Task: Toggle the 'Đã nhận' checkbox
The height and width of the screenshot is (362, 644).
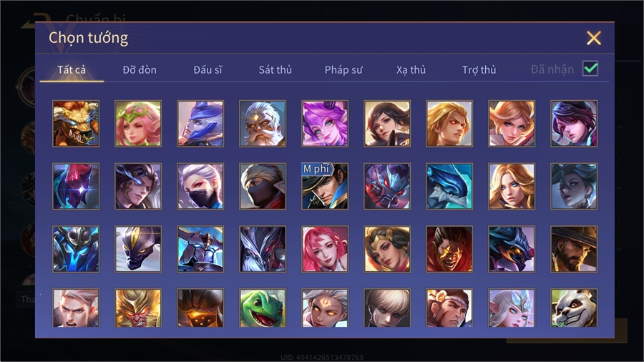Action: pyautogui.click(x=590, y=69)
